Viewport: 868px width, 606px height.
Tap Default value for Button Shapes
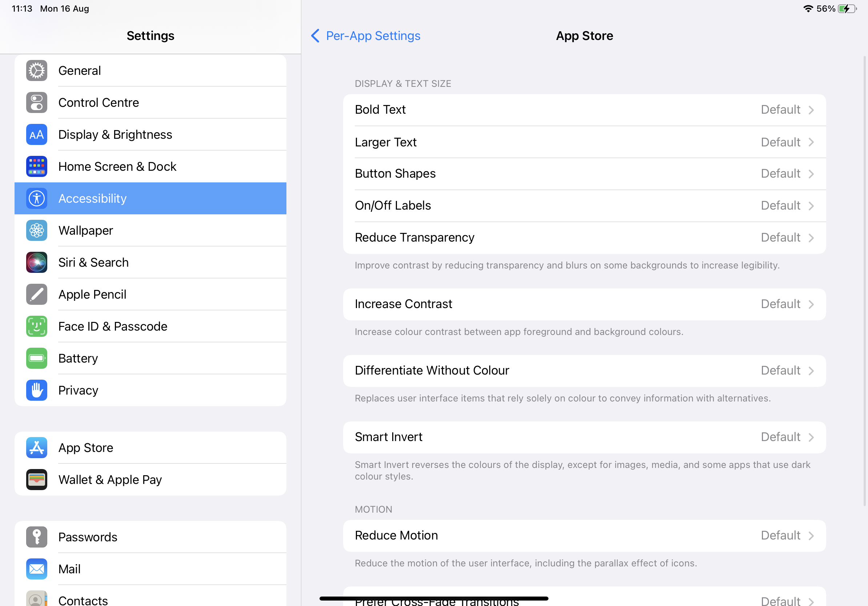[780, 174]
